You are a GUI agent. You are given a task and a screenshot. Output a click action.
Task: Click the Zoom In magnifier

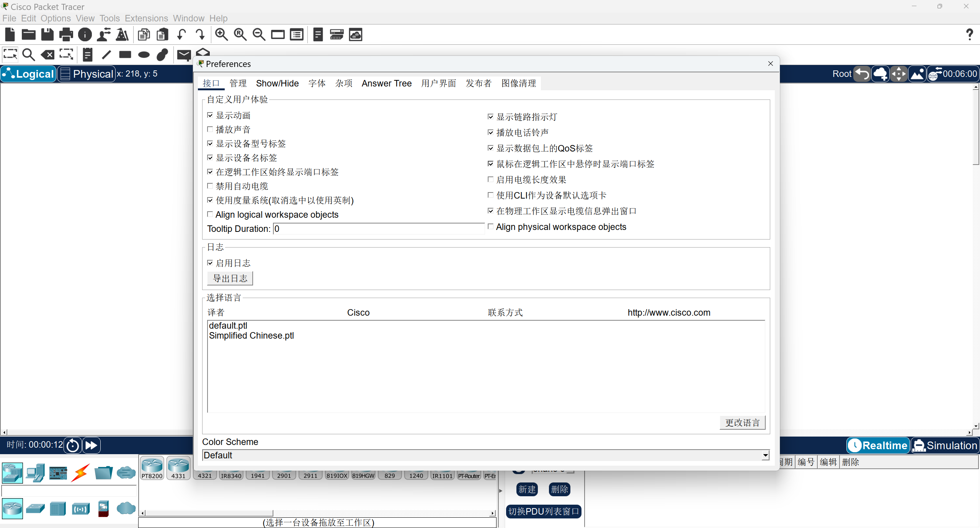221,34
